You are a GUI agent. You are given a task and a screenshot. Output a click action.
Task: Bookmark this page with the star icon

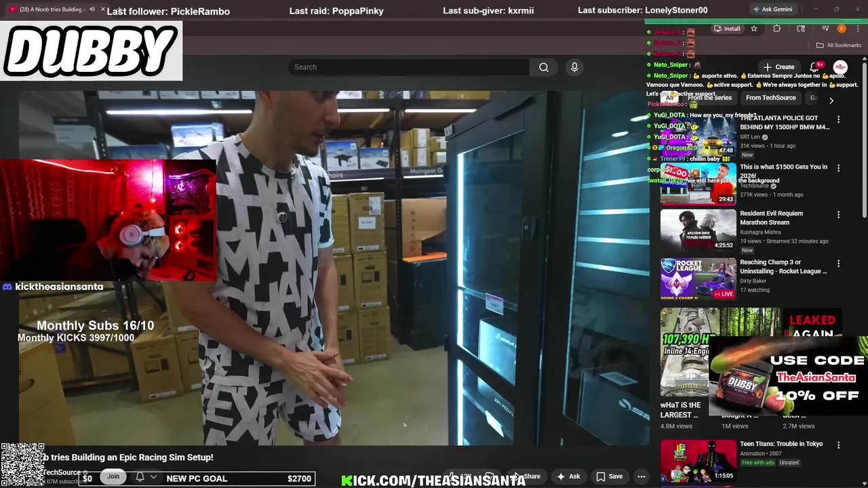point(754,28)
